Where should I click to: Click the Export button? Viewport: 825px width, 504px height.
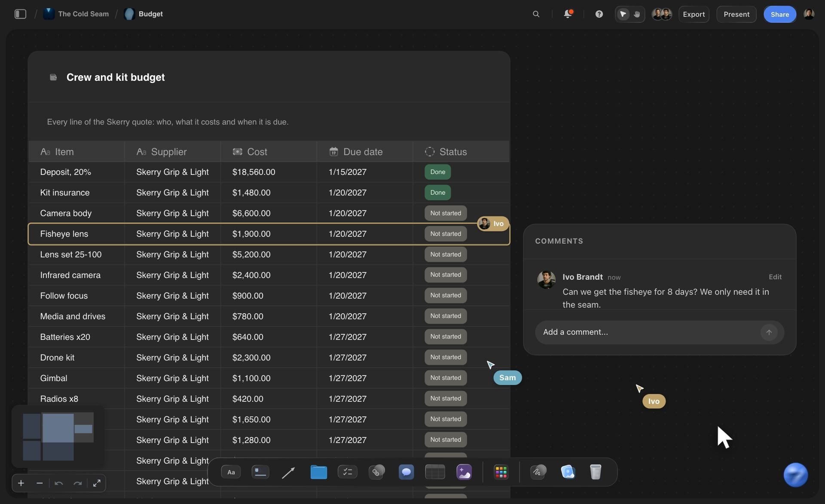pos(694,14)
